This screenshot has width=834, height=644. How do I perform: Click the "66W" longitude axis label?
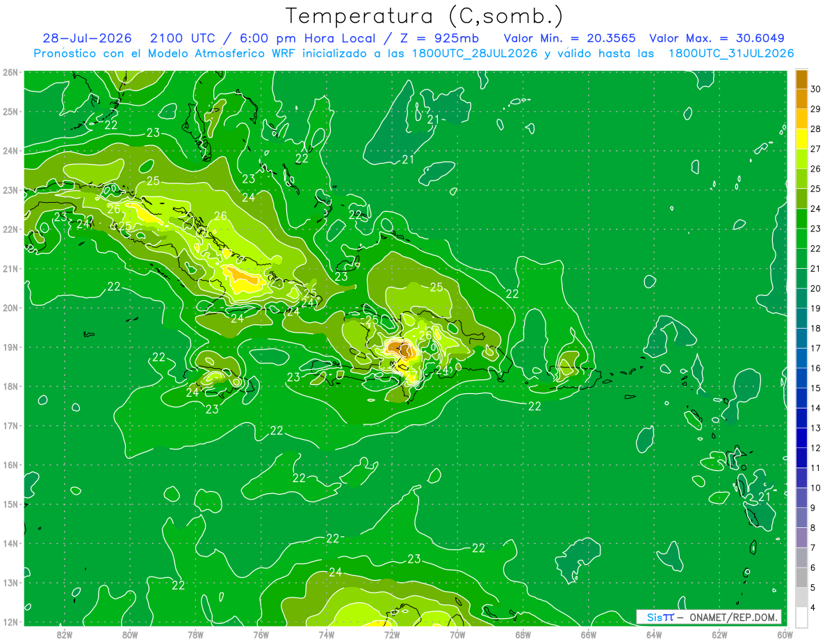point(589,634)
